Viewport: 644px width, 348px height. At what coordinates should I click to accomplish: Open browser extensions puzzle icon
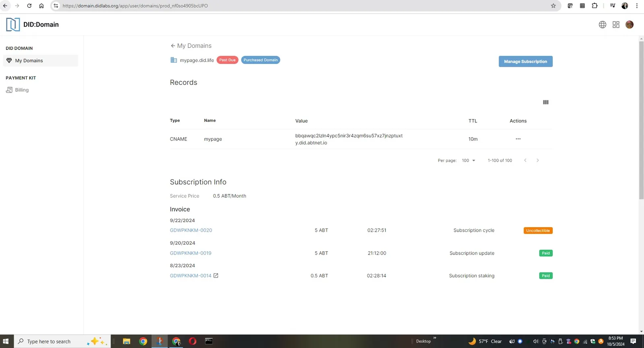click(594, 6)
